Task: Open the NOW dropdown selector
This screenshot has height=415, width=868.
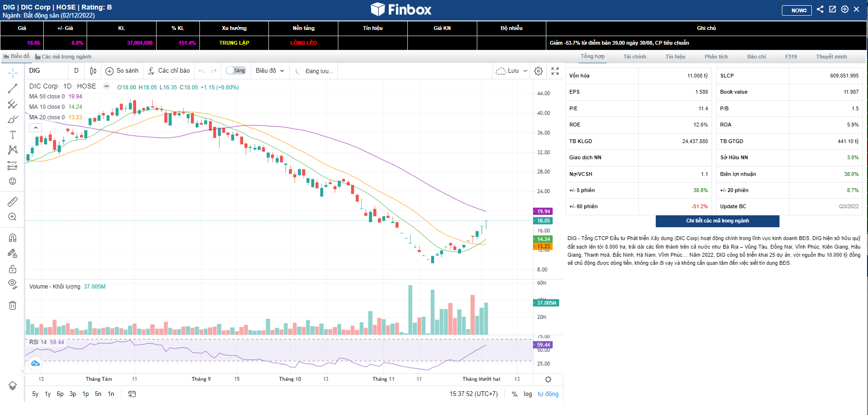Action: [797, 10]
